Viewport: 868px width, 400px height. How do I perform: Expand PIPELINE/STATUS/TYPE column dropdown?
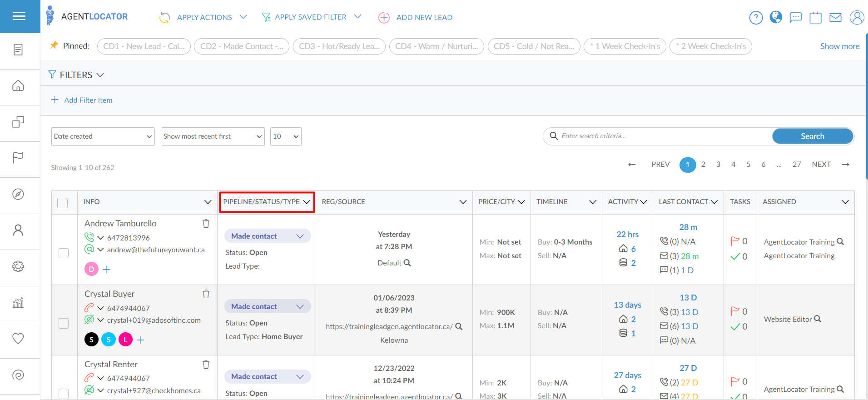pyautogui.click(x=307, y=202)
